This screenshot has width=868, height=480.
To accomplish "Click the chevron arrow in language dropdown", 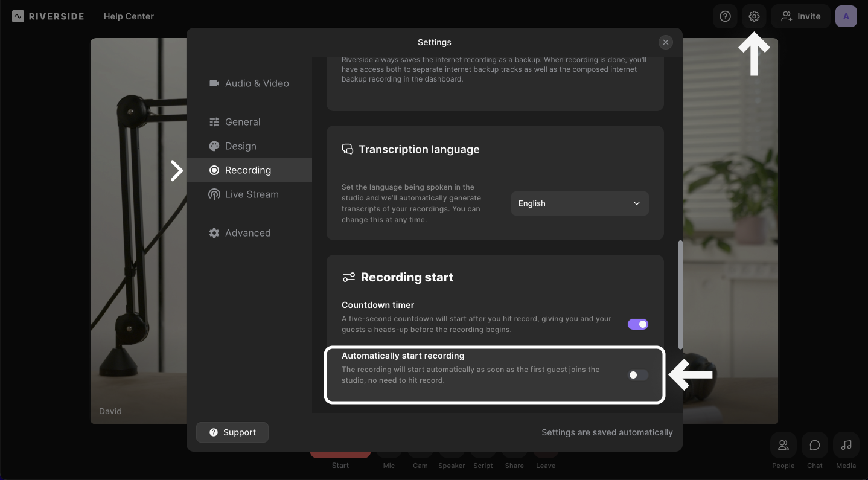I will [636, 203].
